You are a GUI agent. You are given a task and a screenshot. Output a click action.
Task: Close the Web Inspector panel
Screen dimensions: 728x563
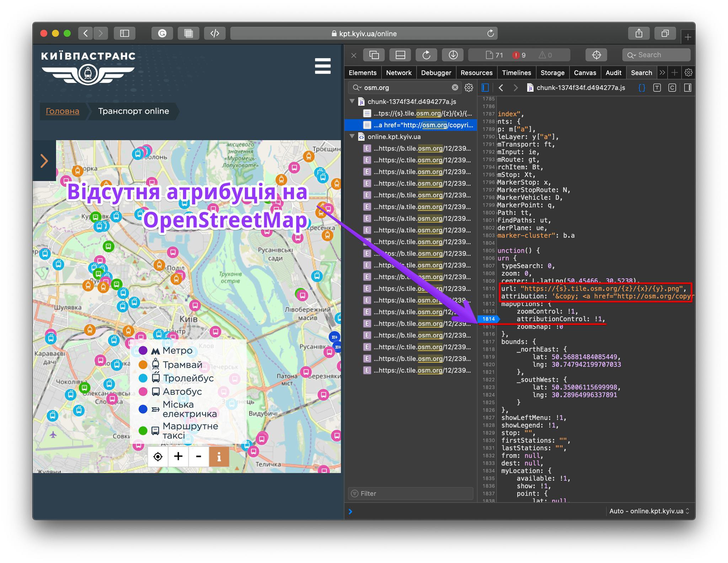[354, 55]
